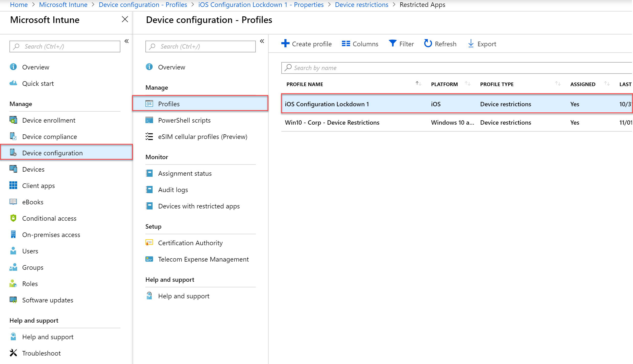Open Device configuration in Intune menu
Viewport: 633px width, 364px height.
pyautogui.click(x=66, y=152)
